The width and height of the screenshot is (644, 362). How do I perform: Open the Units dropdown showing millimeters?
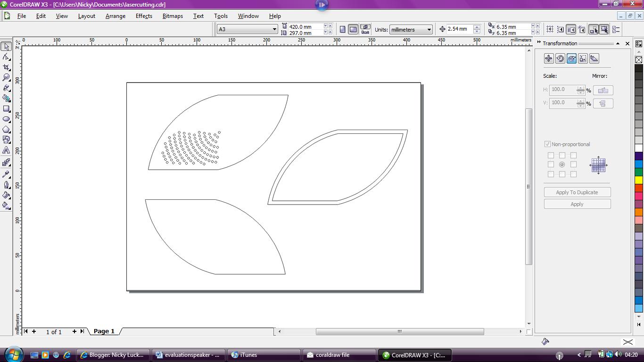point(429,29)
